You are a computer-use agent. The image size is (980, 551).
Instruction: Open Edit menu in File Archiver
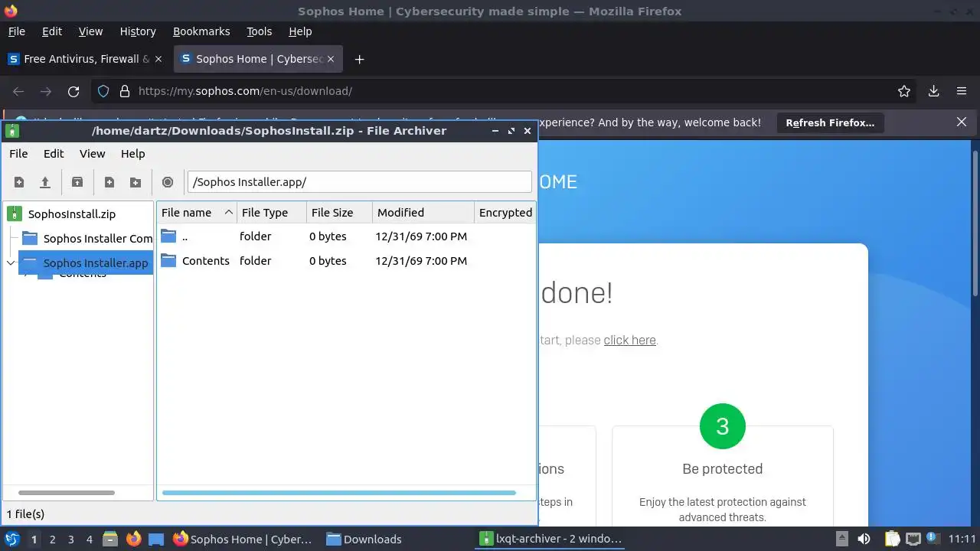54,153
